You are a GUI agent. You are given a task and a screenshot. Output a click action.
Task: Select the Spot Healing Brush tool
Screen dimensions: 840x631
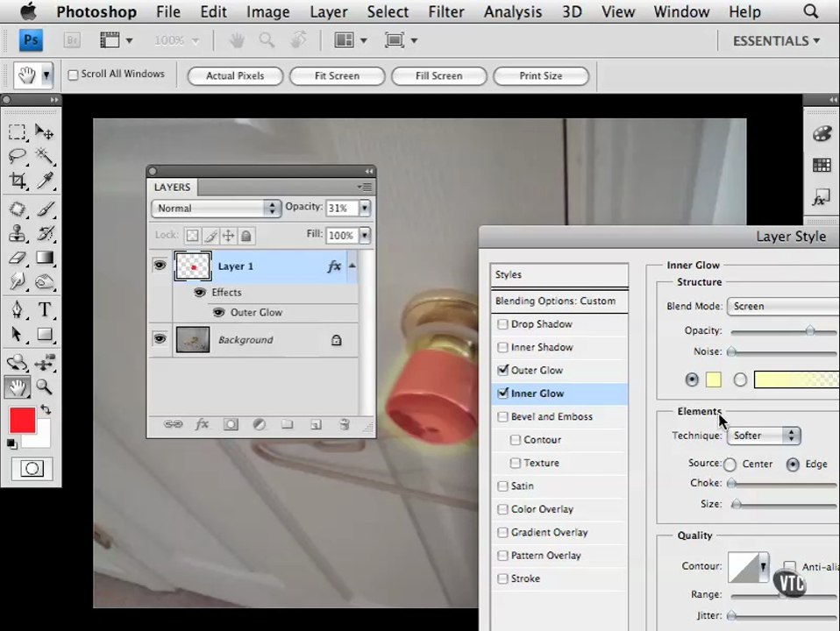pos(18,209)
